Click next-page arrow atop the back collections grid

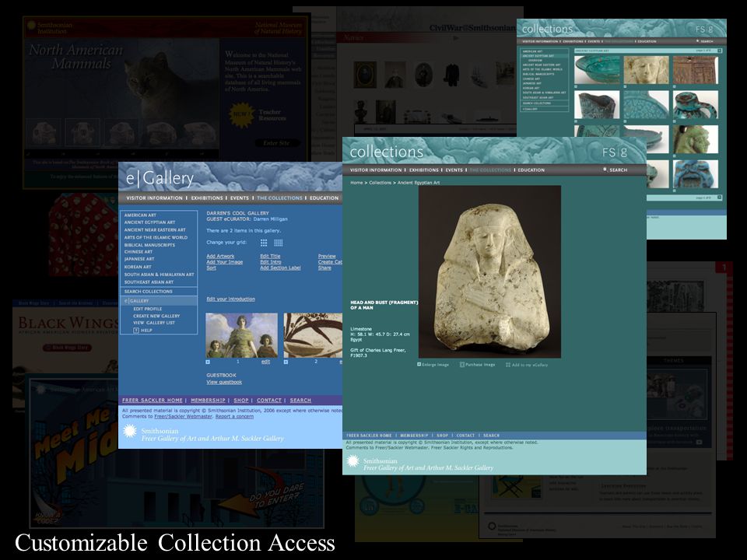pyautogui.click(x=719, y=51)
